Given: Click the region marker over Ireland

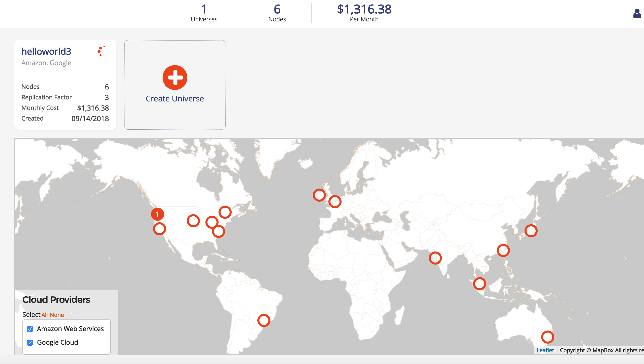Looking at the screenshot, I should (319, 195).
